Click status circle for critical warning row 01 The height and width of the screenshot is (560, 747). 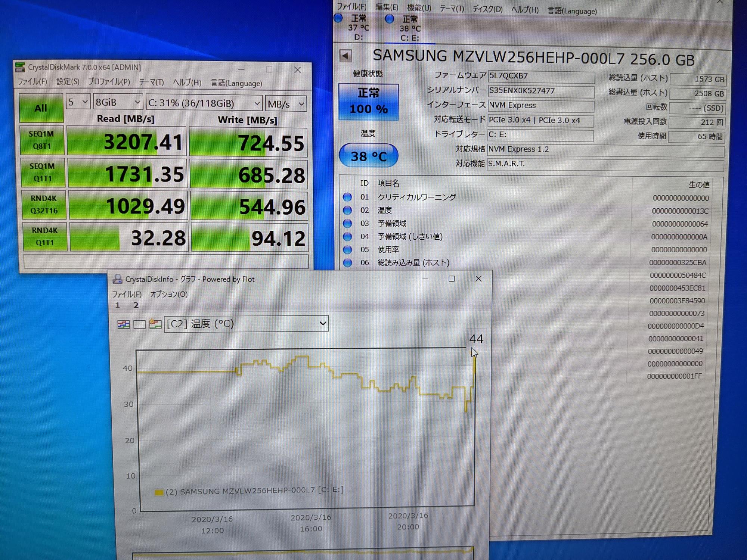347,197
